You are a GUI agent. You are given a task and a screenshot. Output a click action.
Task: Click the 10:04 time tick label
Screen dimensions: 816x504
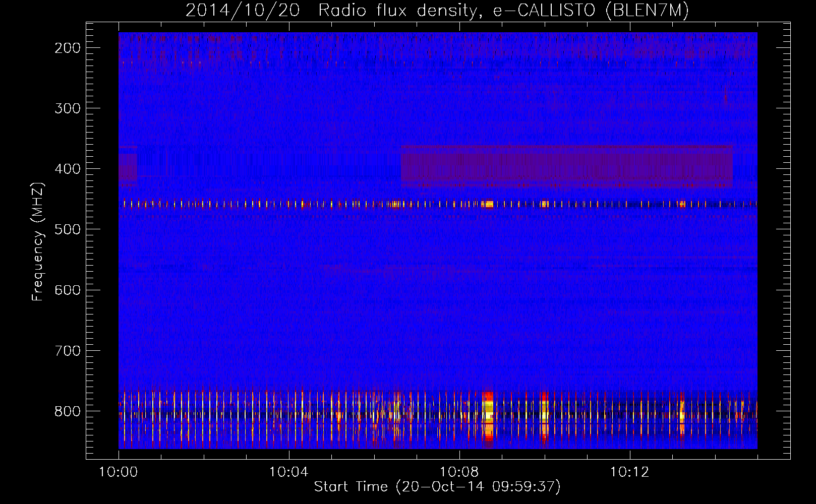[x=288, y=472]
